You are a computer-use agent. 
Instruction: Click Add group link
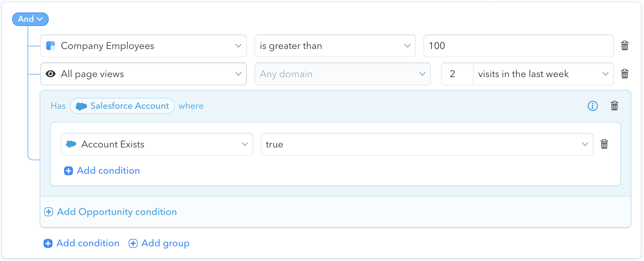click(159, 243)
